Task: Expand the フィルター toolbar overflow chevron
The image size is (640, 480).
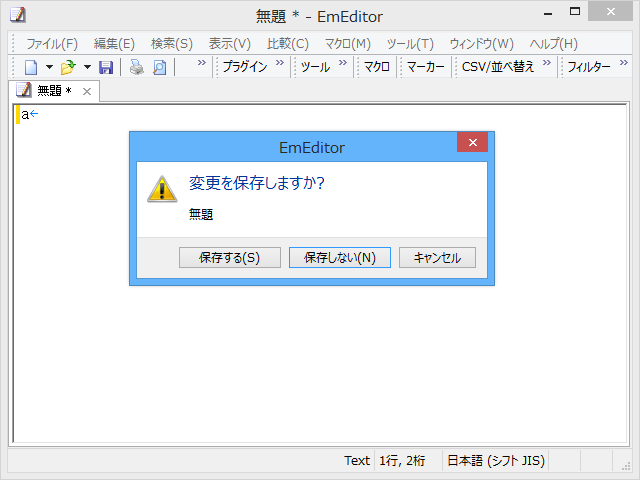Action: point(624,62)
